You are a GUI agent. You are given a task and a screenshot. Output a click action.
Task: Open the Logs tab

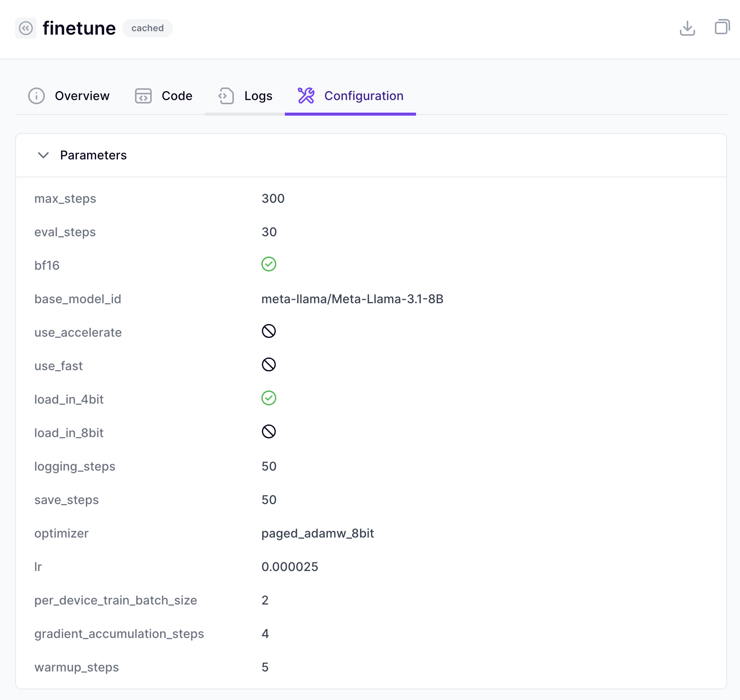pos(258,96)
